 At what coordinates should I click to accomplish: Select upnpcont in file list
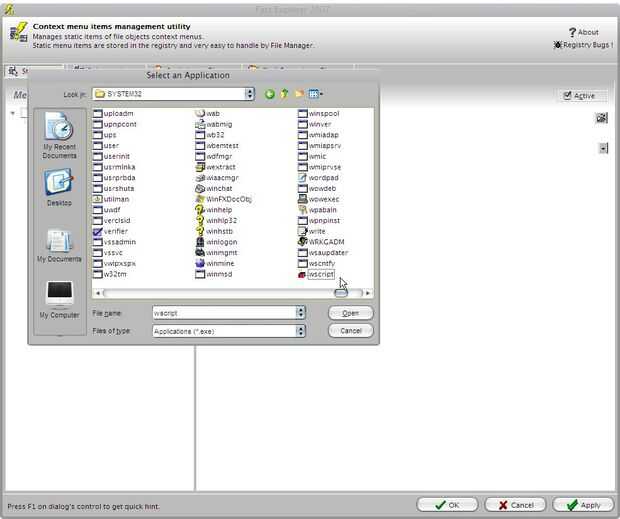point(115,124)
